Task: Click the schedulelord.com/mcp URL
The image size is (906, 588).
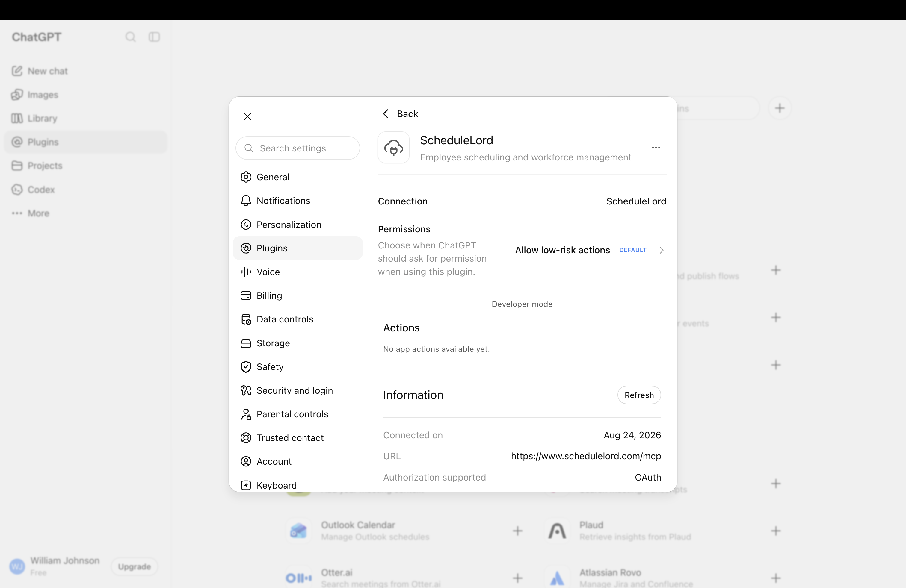Action: (586, 456)
